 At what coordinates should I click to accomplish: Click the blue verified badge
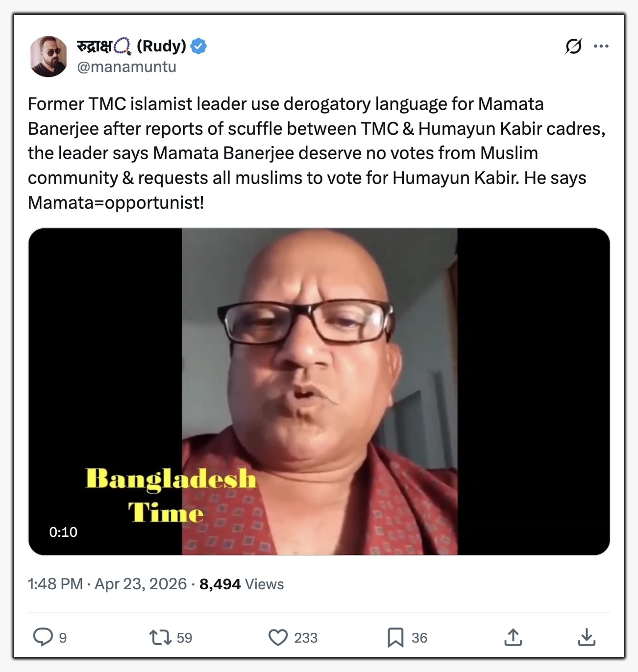click(198, 46)
